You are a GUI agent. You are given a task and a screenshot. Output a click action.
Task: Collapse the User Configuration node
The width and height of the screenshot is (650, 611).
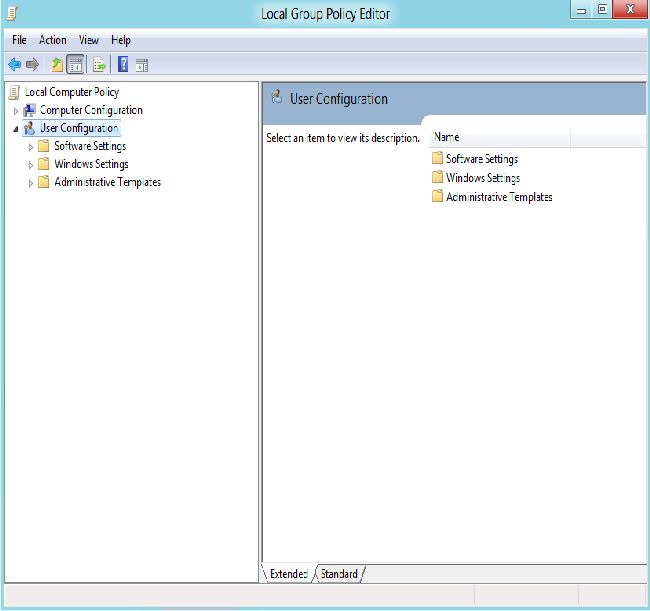tap(16, 129)
